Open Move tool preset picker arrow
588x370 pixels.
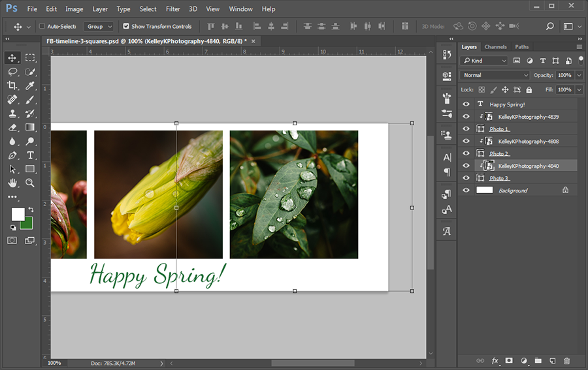click(29, 27)
